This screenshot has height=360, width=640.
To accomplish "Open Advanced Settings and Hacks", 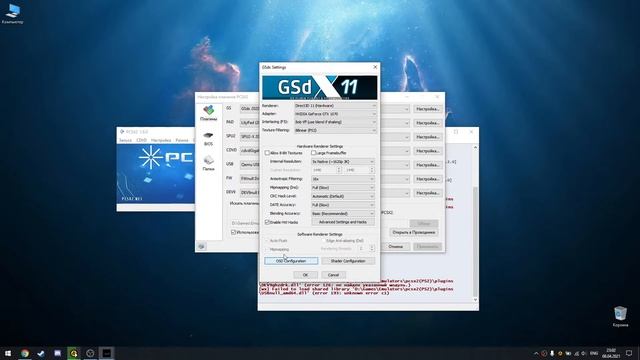I will click(x=343, y=222).
